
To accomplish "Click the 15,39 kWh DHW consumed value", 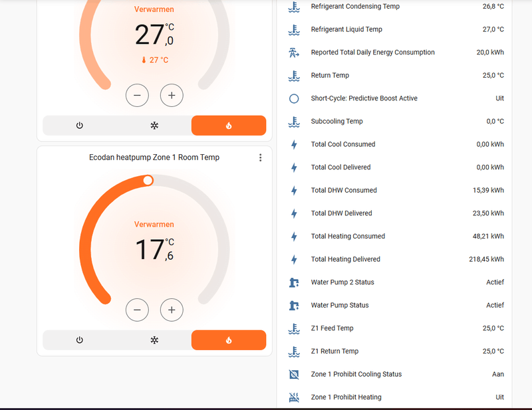I will click(488, 191).
